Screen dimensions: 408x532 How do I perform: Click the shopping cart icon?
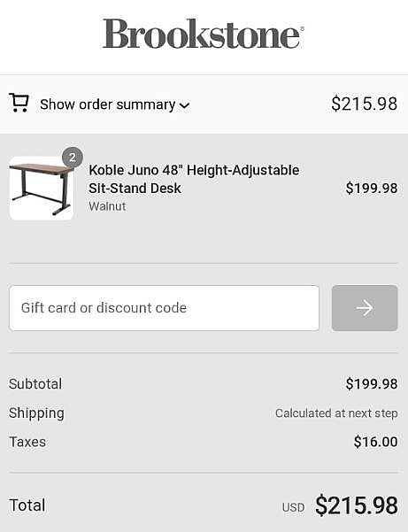point(19,103)
